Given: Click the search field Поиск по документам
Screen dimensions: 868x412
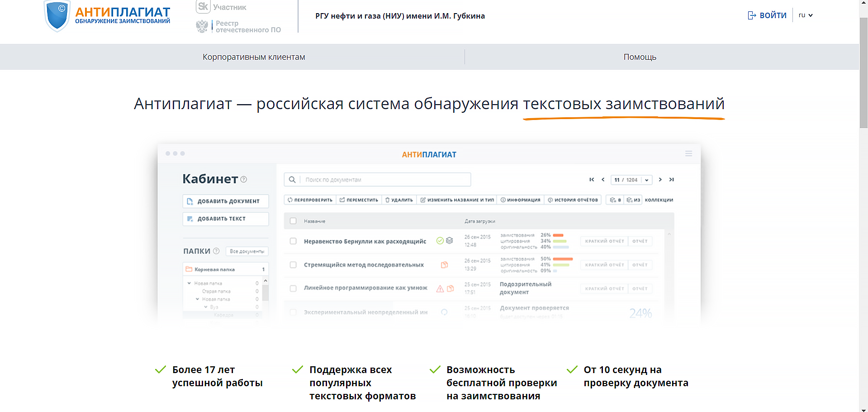Looking at the screenshot, I should coord(377,180).
